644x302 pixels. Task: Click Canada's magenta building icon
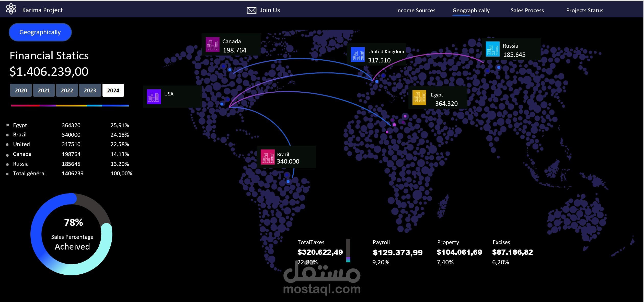pos(212,45)
